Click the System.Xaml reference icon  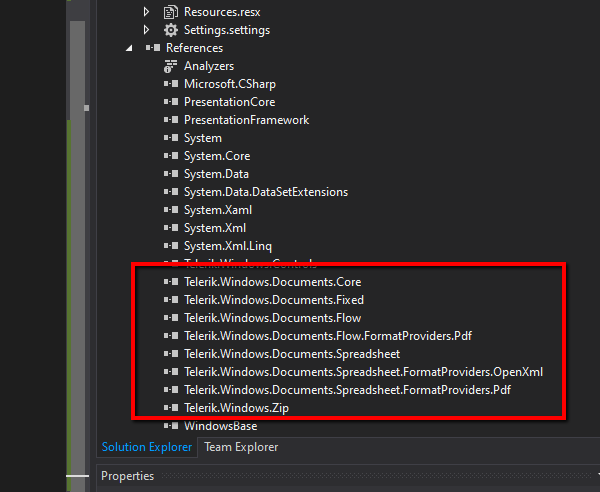[x=170, y=210]
